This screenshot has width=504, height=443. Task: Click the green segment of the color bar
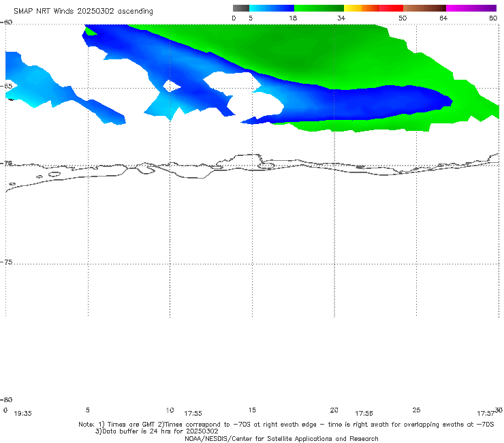click(x=319, y=8)
